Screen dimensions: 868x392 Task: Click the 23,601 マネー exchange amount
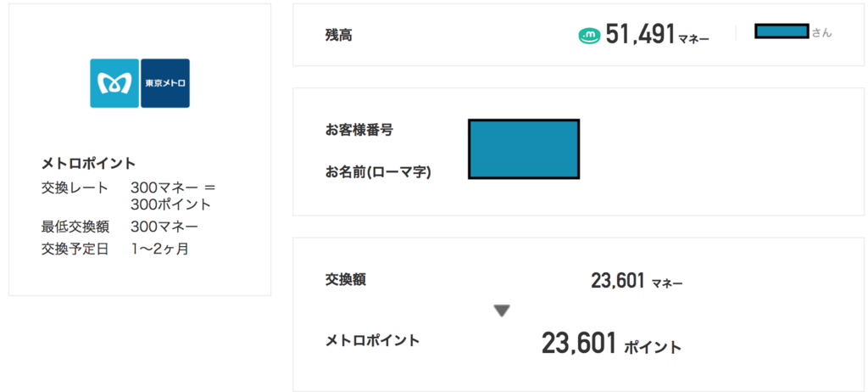point(637,281)
